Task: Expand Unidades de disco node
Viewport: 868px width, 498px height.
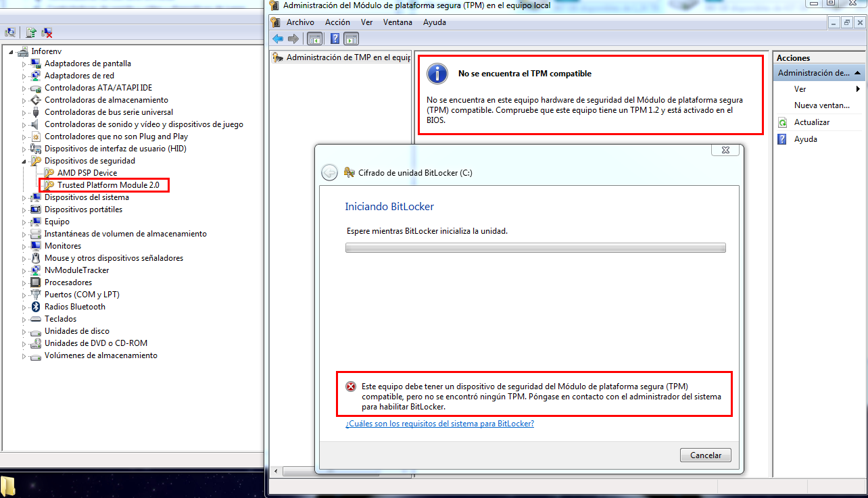Action: [24, 331]
